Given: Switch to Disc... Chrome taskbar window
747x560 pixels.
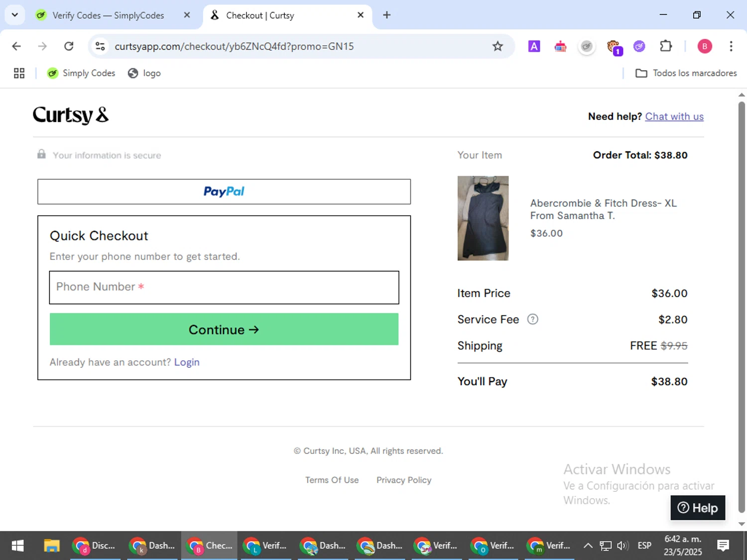Looking at the screenshot, I should tap(95, 546).
